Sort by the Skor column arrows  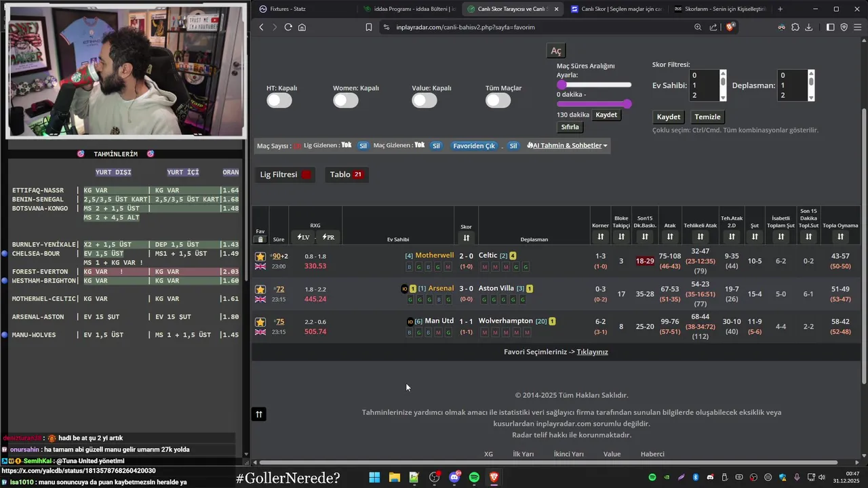click(466, 238)
